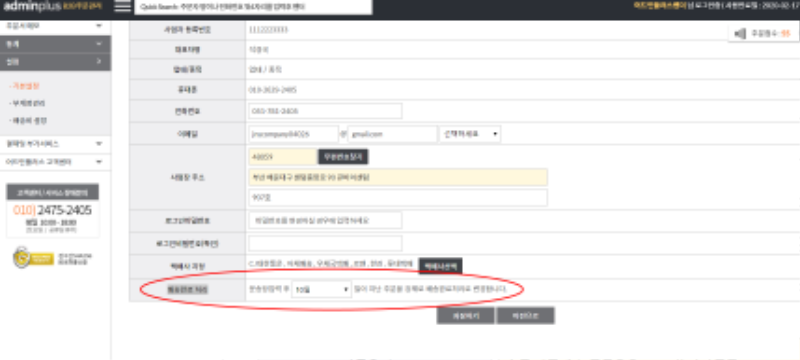
Task: Collapse the 설정 sidebar section with arrow
Action: coord(55,62)
